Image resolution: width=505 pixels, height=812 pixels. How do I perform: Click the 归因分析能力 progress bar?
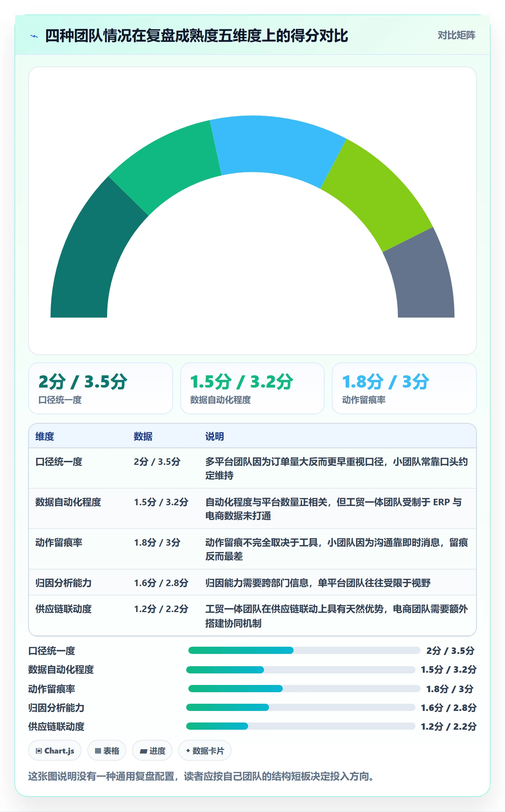[x=300, y=707]
